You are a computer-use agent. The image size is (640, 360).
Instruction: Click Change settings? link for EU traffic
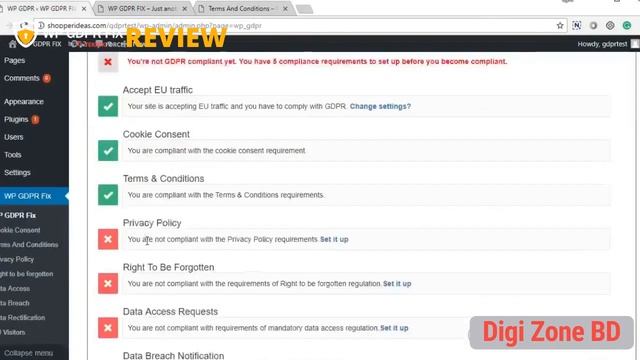tap(380, 106)
